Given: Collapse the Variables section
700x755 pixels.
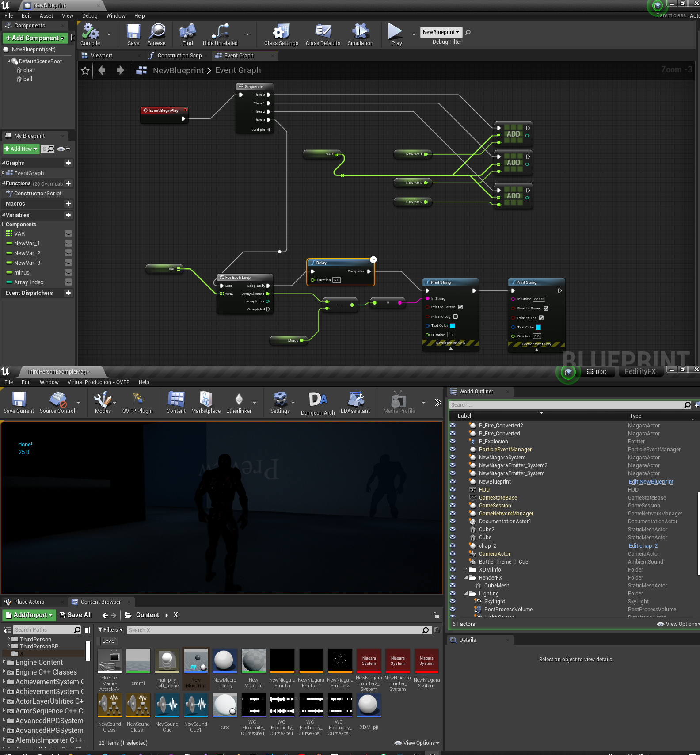Looking at the screenshot, I should coord(4,215).
